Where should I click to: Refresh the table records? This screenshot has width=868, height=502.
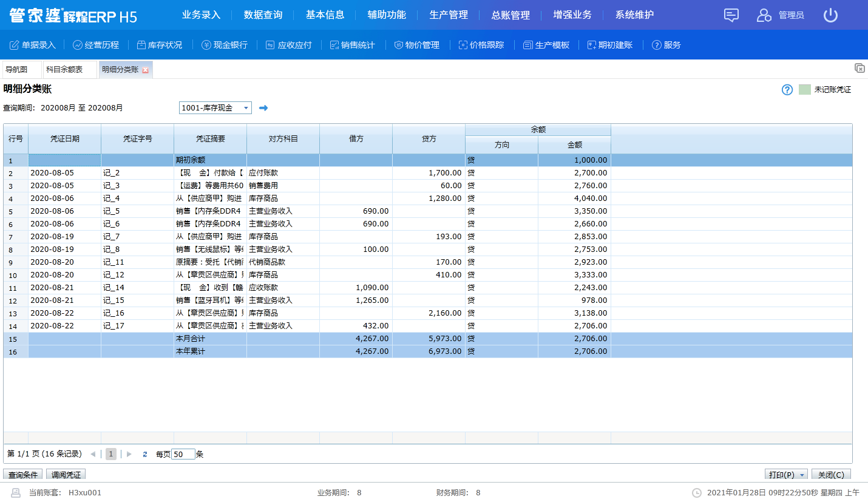coord(145,454)
